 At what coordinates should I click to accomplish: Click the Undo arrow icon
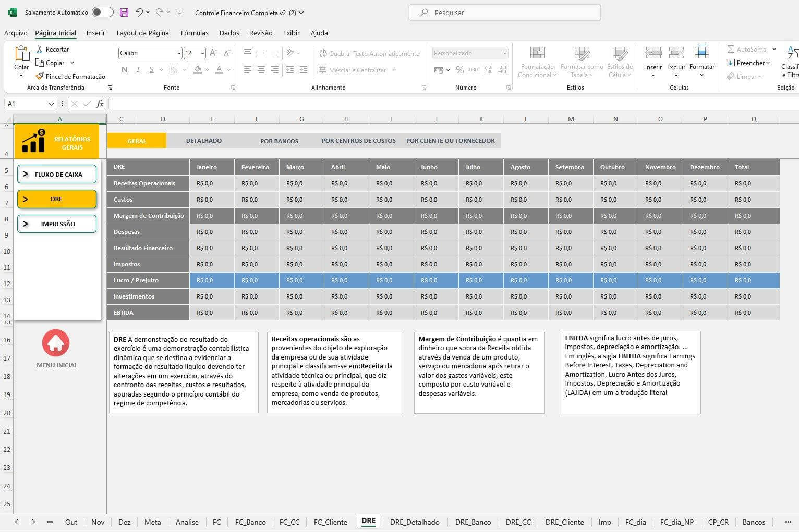(x=139, y=13)
